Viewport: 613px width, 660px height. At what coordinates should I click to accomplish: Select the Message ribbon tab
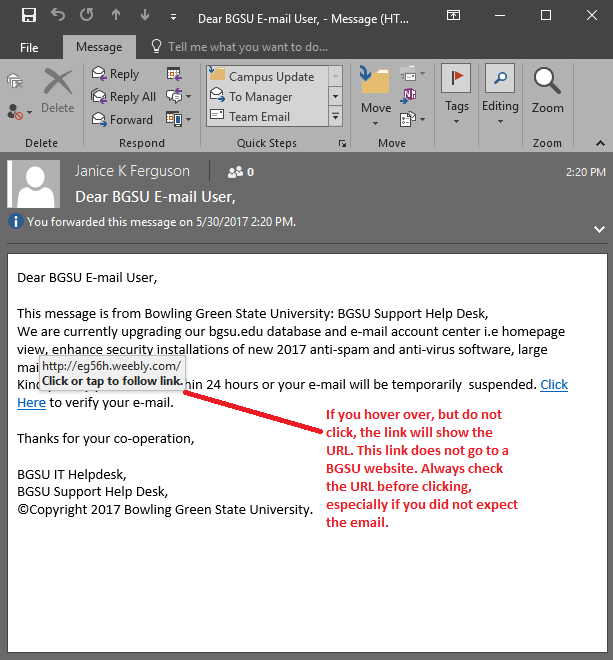(x=99, y=47)
